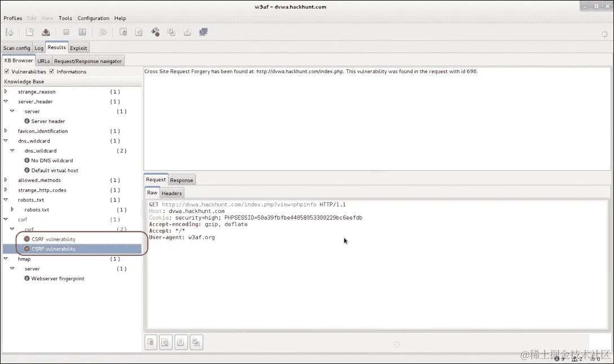Open the Configuration menu
The width and height of the screenshot is (614, 364).
coord(93,18)
